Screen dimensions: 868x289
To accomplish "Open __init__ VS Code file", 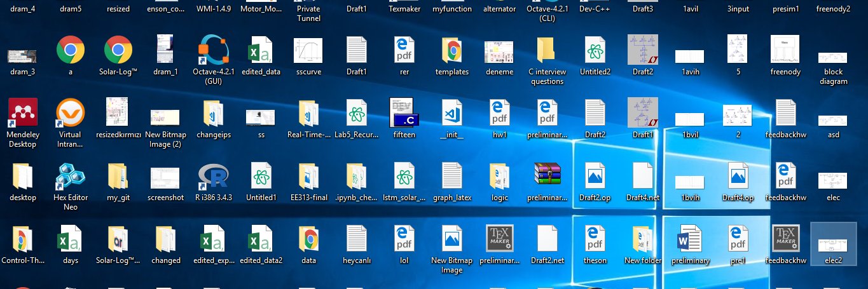I will point(452,114).
